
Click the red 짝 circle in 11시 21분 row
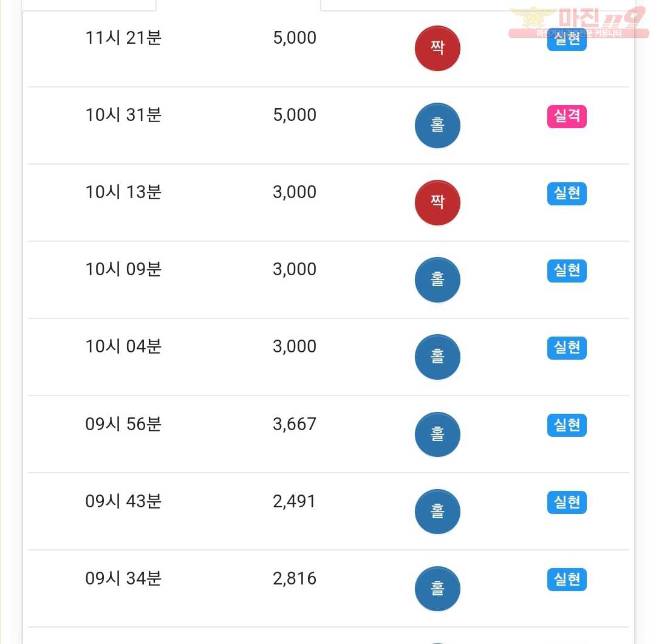click(x=437, y=48)
